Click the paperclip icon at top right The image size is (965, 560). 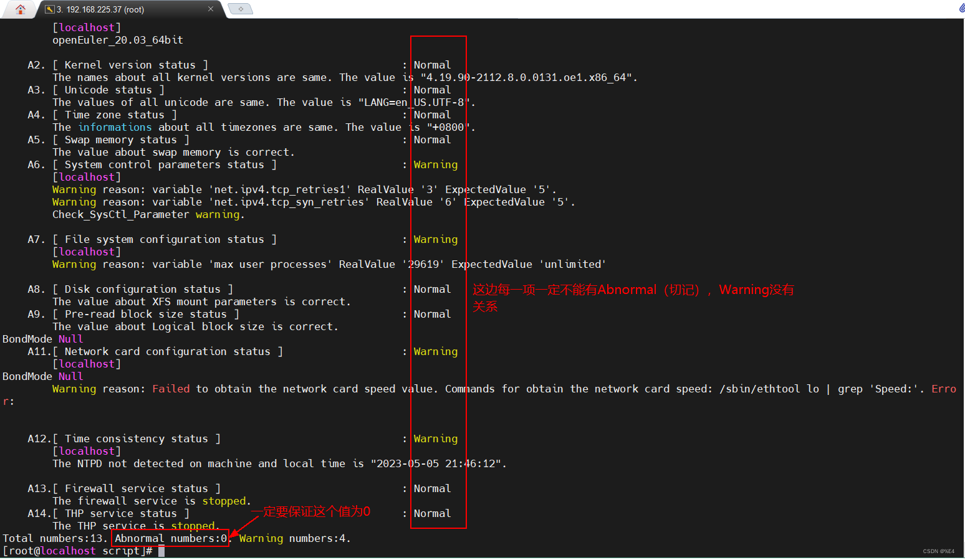click(960, 8)
